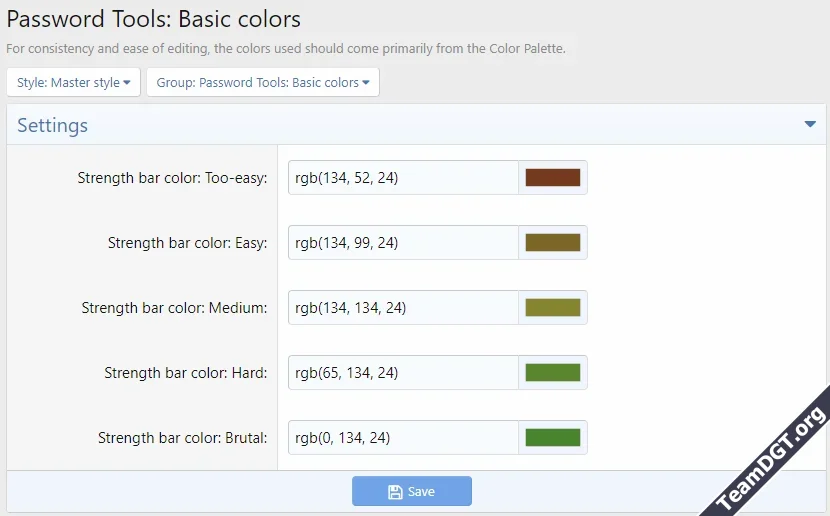The image size is (830, 516).
Task: Save the color settings
Action: [411, 491]
